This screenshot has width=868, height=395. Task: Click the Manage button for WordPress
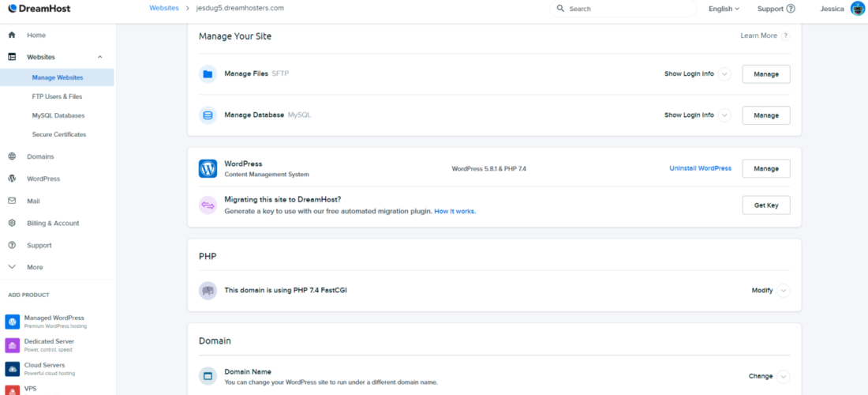click(766, 168)
